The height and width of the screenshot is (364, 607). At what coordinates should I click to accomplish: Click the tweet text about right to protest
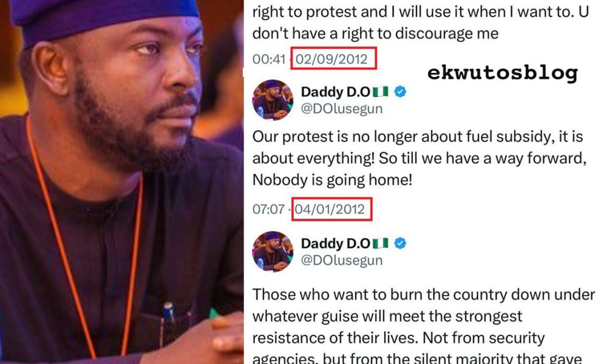tap(421, 22)
